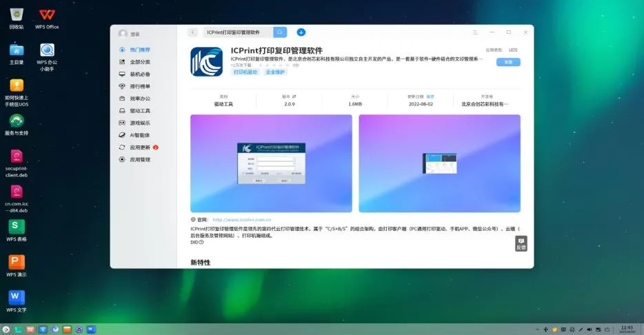Open the app store hamburger menu
This screenshot has width=644, height=335.
coord(475,32)
